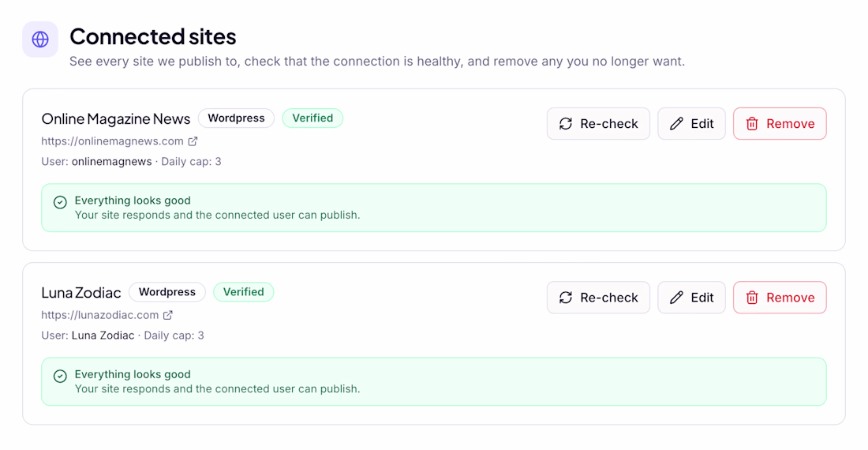Re-check the Online Magazine News connection
Image resolution: width=868 pixels, height=450 pixels.
tap(598, 123)
